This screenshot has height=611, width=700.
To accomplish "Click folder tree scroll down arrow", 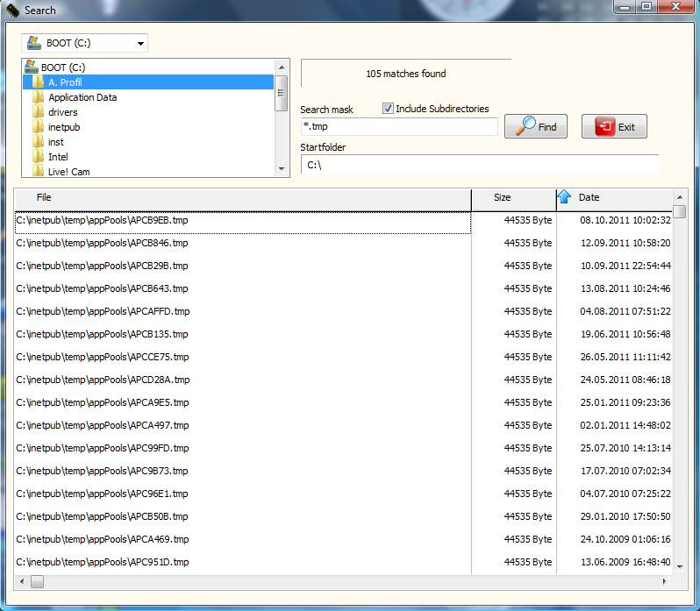I will [x=282, y=168].
